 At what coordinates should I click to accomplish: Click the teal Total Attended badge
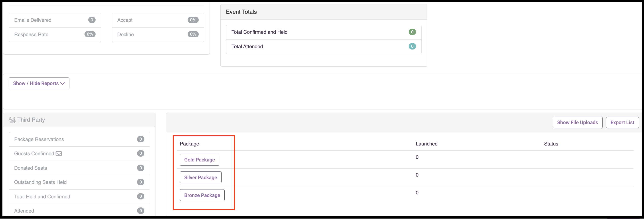412,46
